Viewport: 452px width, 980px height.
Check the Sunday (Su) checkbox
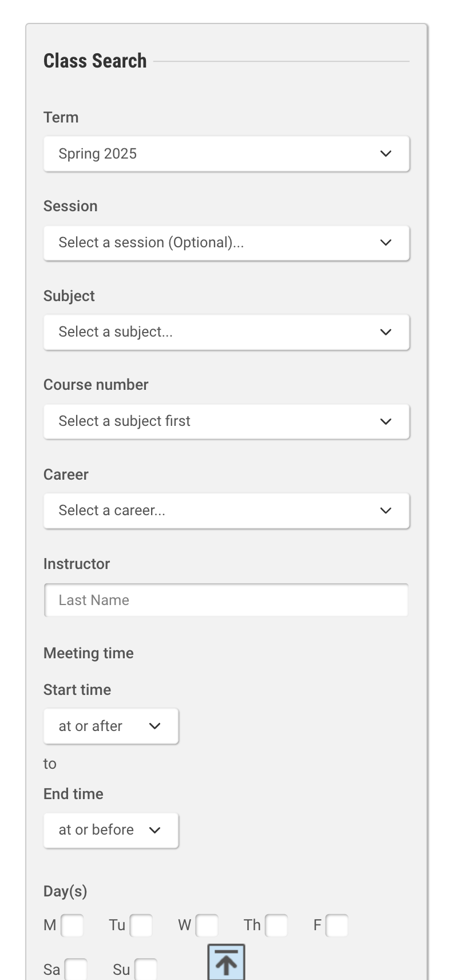[146, 970]
